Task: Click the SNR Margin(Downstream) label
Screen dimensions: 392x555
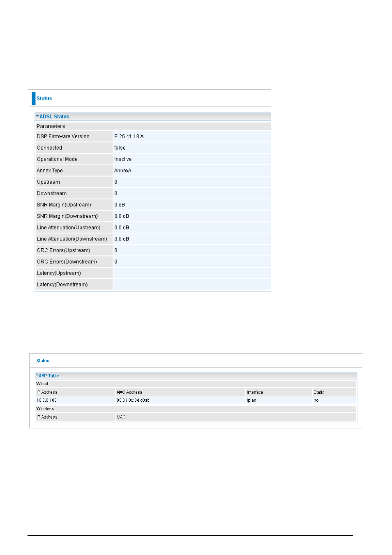Action: tap(67, 216)
